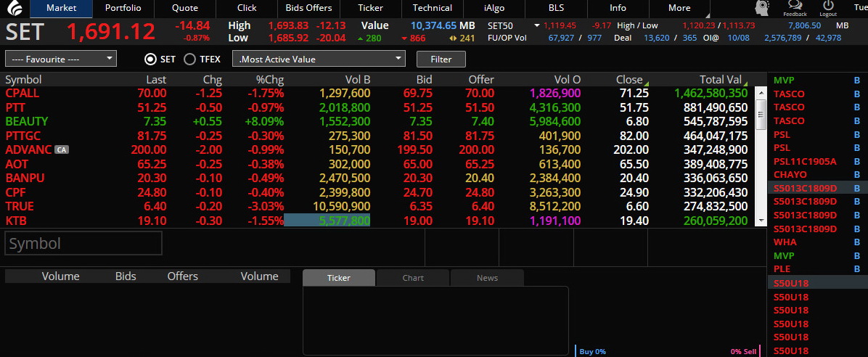This screenshot has width=868, height=357.
Task: Click the PLE entry in ticker list
Action: click(782, 269)
